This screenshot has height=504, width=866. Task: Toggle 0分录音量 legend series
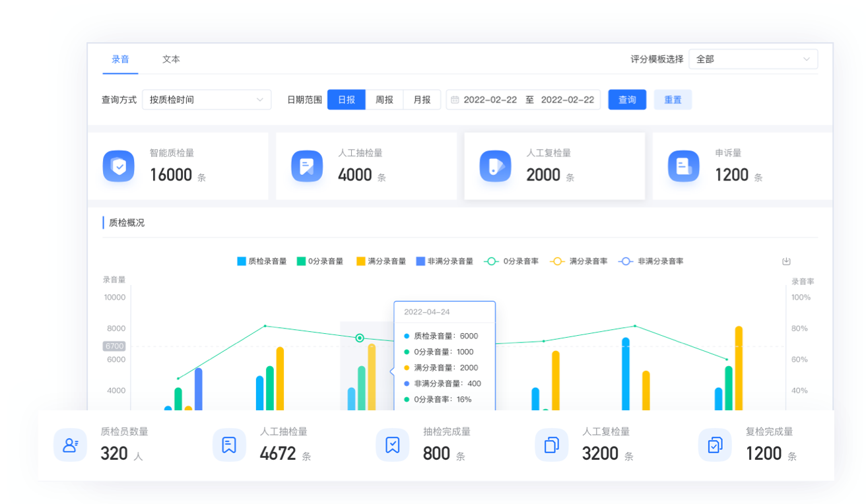pyautogui.click(x=320, y=261)
